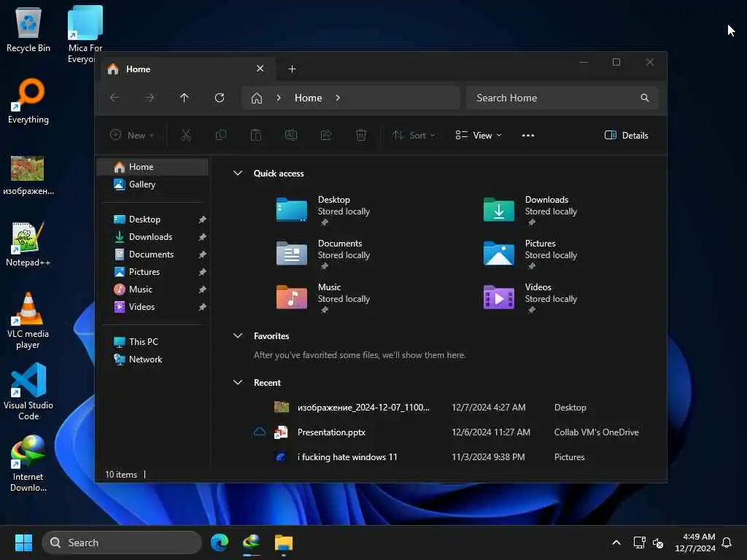Open the New dropdown menu
Viewport: 747px width, 560px height.
pyautogui.click(x=132, y=135)
